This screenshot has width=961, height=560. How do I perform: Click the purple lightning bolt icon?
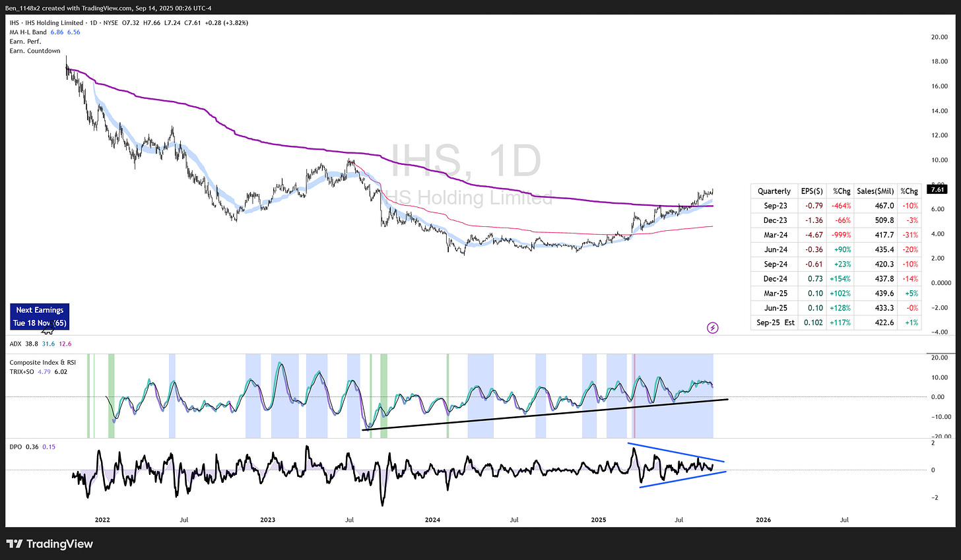coord(713,327)
